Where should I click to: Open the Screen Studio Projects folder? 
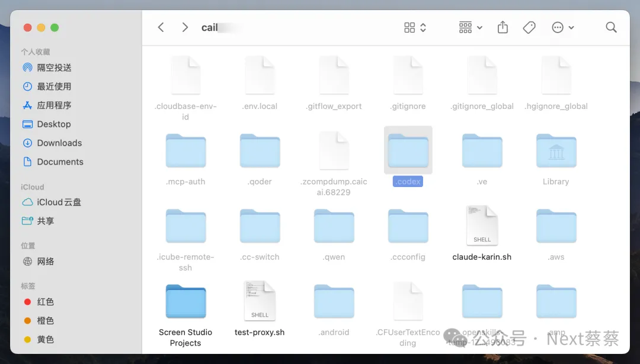click(x=185, y=302)
